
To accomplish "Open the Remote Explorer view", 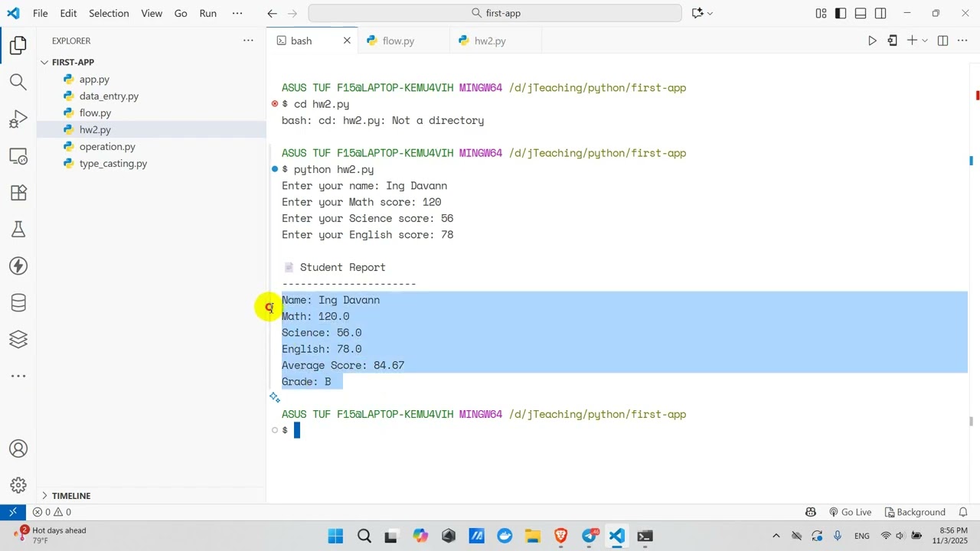I will tap(18, 156).
